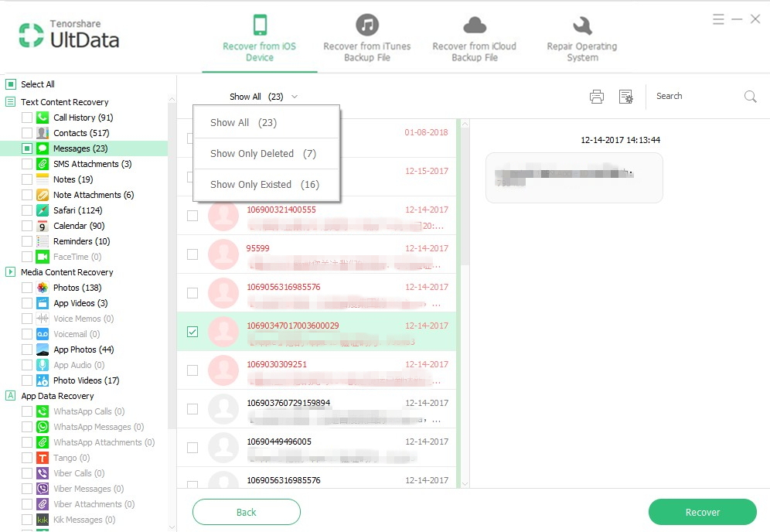The height and width of the screenshot is (532, 770).
Task: Click the Photo Videos icon
Action: coord(43,380)
